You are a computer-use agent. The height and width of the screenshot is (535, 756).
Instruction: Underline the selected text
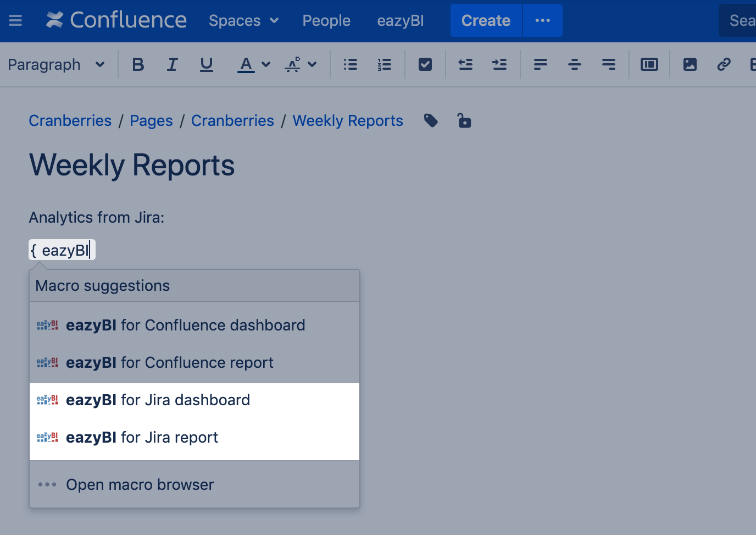pyautogui.click(x=206, y=64)
